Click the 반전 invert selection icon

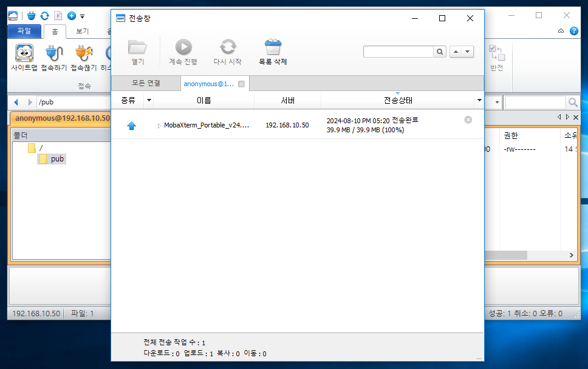coord(497,53)
